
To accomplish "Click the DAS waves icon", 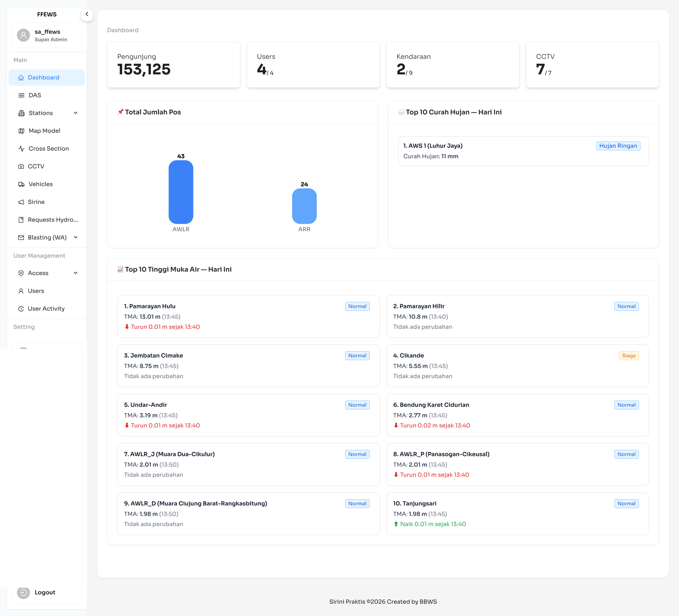I will click(x=21, y=95).
